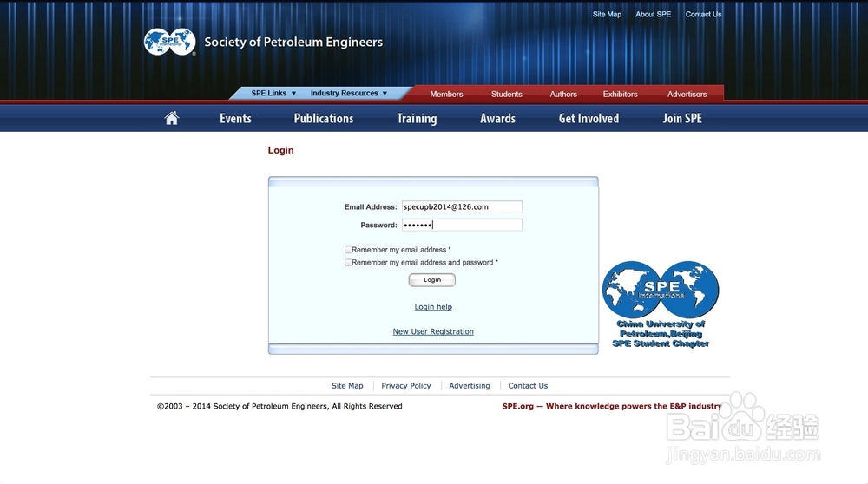The image size is (868, 484).
Task: Open Advertising footer link
Action: tap(469, 385)
